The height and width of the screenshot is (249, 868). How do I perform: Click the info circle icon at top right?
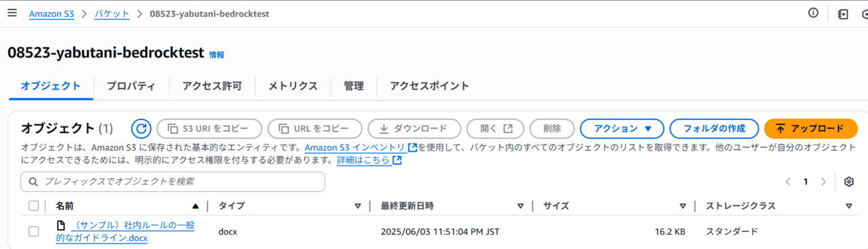click(x=813, y=13)
